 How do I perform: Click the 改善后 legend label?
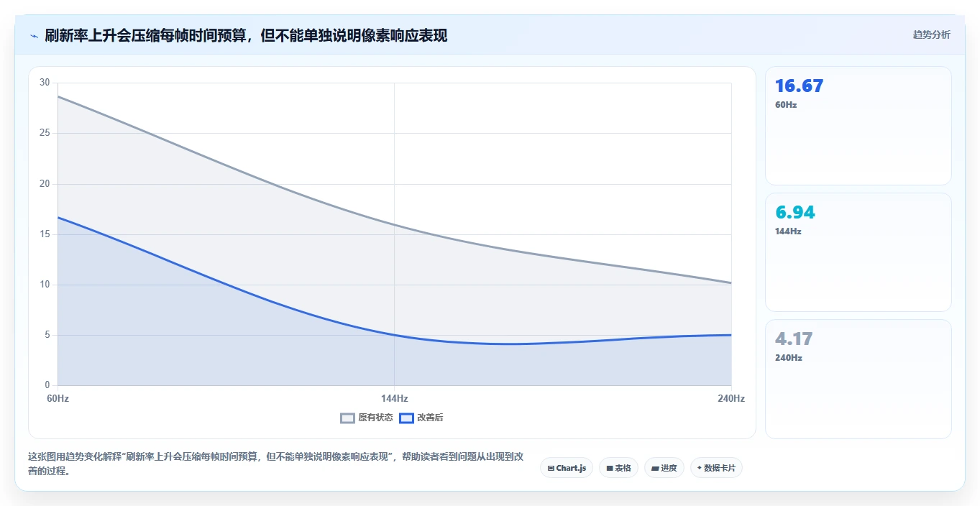[x=431, y=418]
